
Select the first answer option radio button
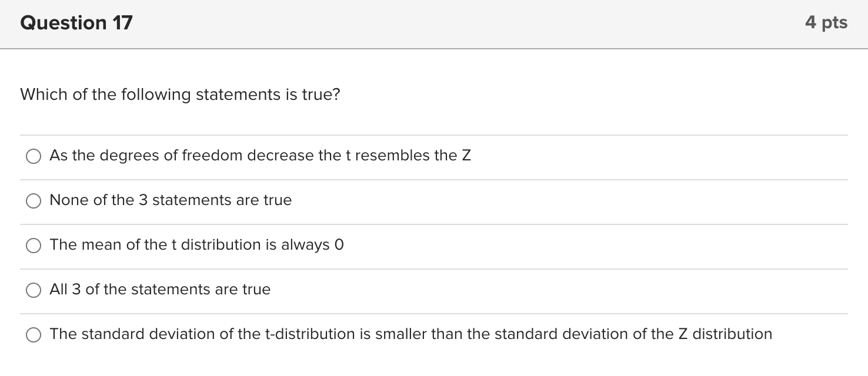33,156
